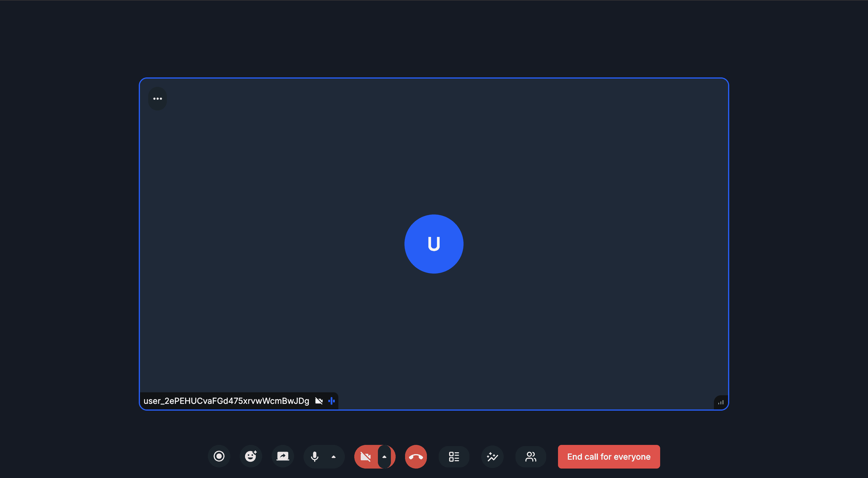Click the blue audio level indicator beside the username
Image resolution: width=868 pixels, height=478 pixels.
[332, 401]
